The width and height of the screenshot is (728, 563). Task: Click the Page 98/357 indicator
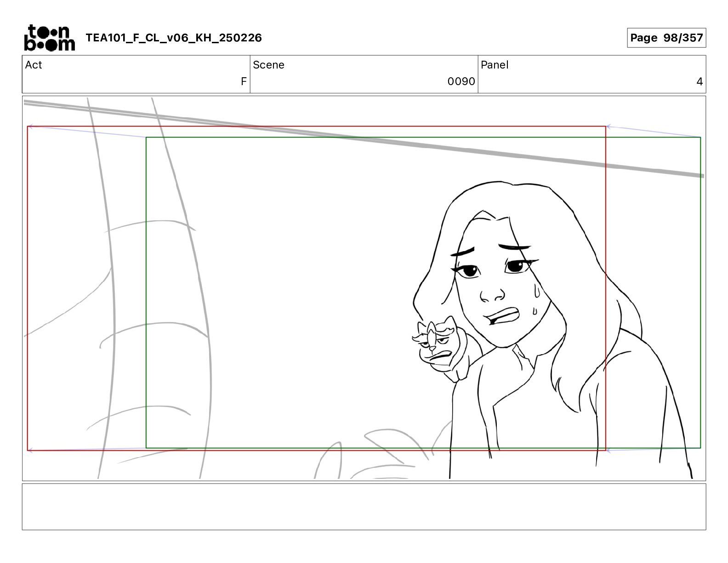click(x=666, y=38)
